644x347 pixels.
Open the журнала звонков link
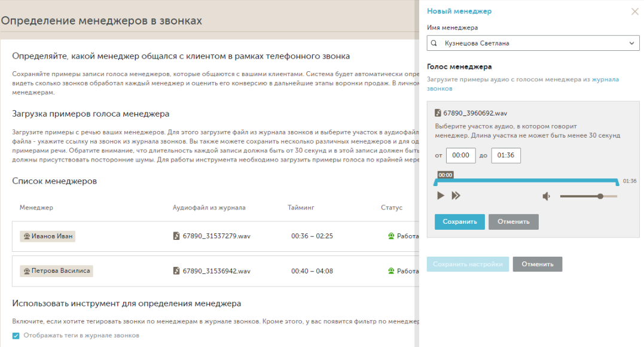(605, 79)
